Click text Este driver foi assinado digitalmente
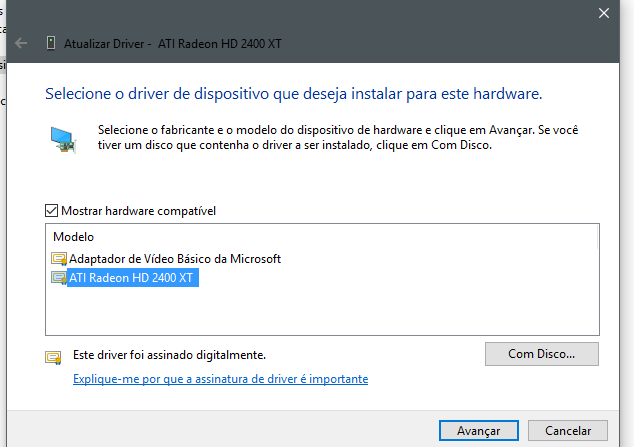Screen dimensions: 634x447 pos(169,355)
